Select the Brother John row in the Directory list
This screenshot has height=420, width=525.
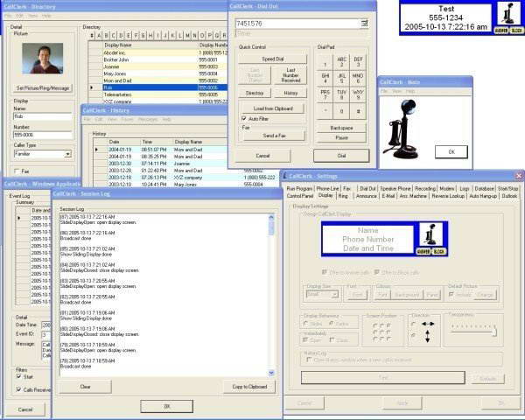click(158, 59)
